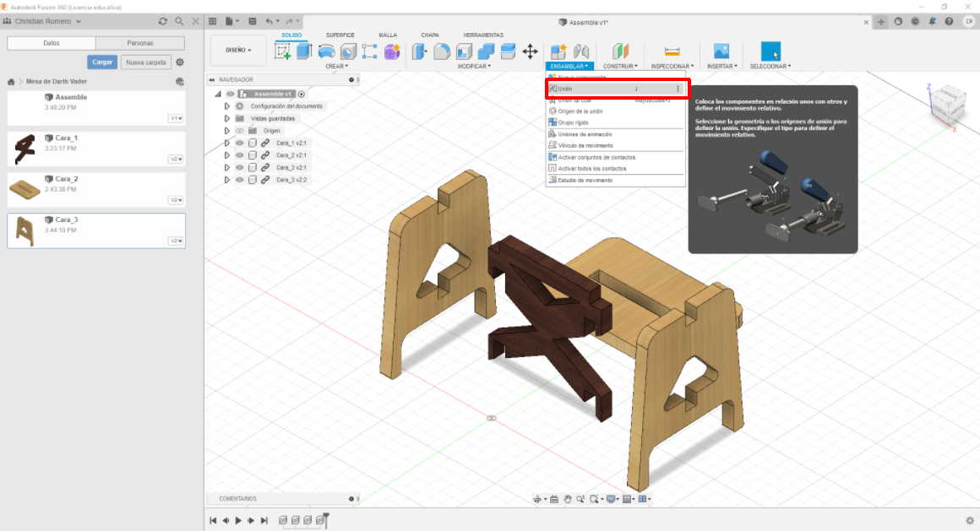Refresh the data panel
The image size is (980, 531).
tap(162, 21)
